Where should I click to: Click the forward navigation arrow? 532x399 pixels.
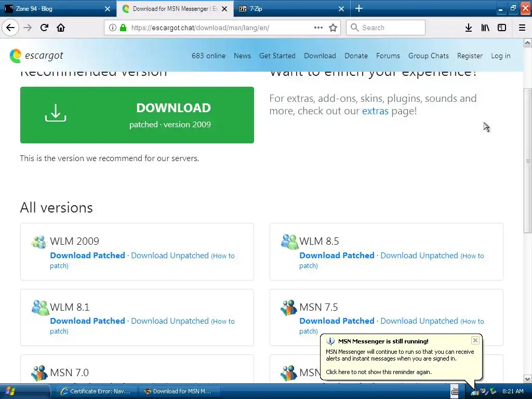tap(28, 28)
